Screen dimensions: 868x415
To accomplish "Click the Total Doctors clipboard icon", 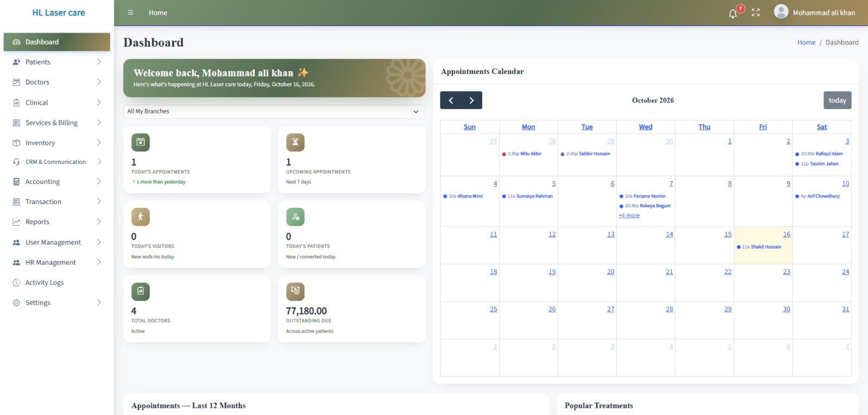I will tap(141, 291).
